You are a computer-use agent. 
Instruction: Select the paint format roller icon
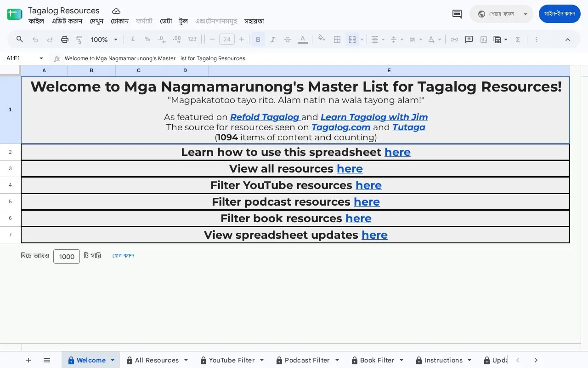point(79,40)
